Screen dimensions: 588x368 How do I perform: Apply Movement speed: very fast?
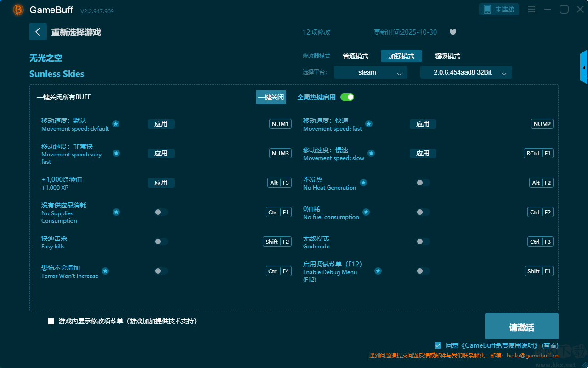pyautogui.click(x=161, y=153)
